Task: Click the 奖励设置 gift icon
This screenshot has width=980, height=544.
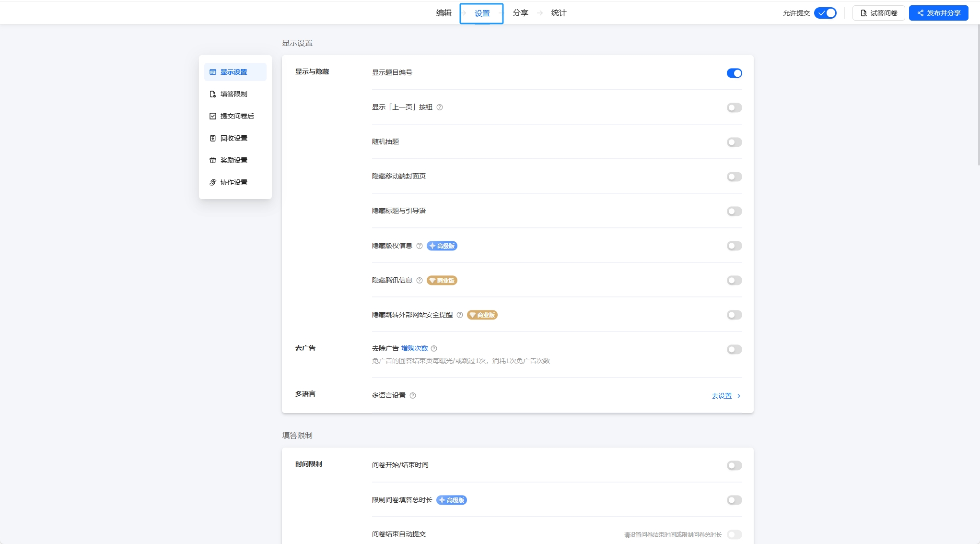Action: pyautogui.click(x=213, y=160)
